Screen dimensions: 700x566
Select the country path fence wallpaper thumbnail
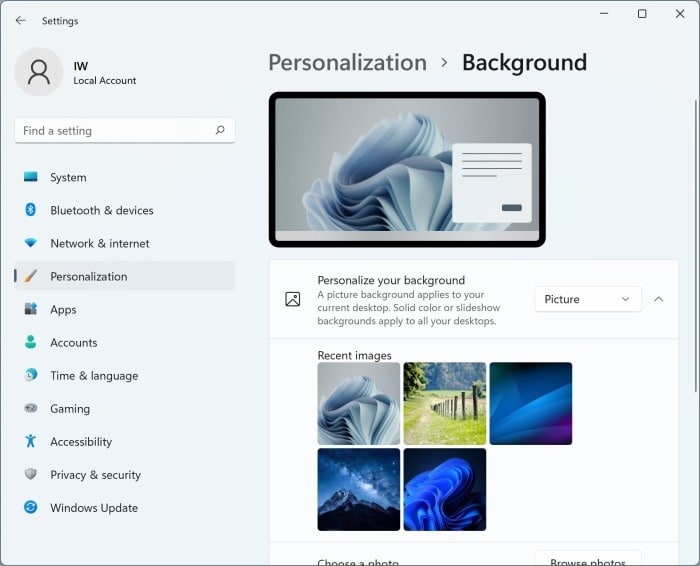(x=444, y=403)
